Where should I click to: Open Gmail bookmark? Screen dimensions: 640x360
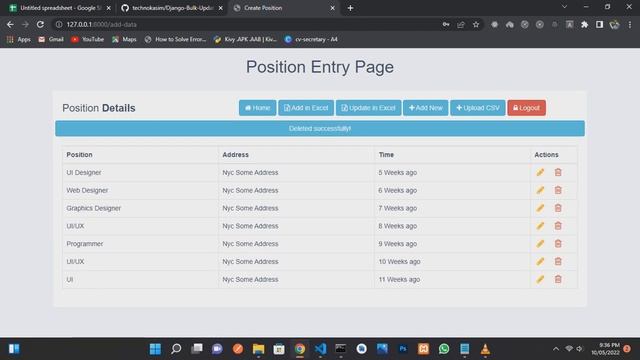click(51, 39)
